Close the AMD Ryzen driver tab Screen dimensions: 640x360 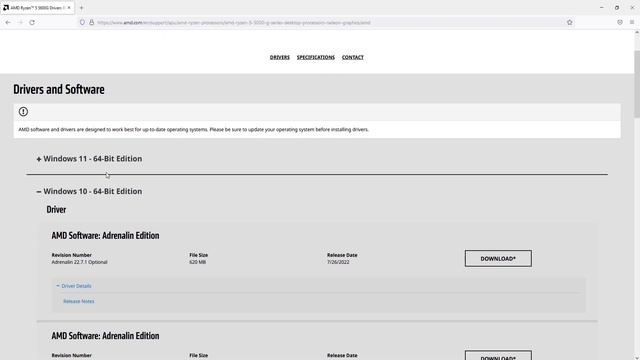coord(69,8)
